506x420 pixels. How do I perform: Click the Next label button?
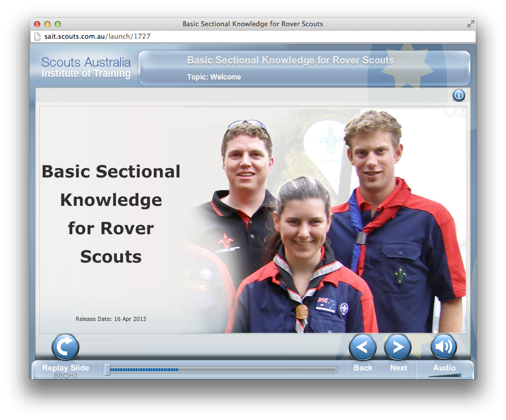(399, 368)
